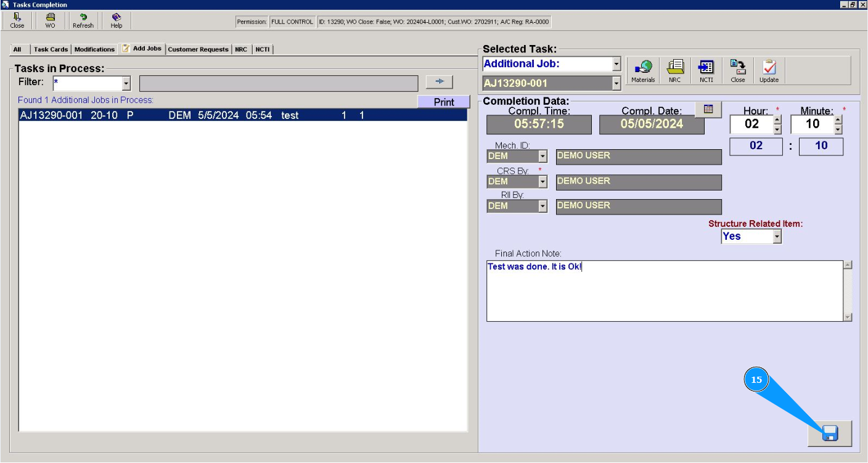Switch to the All tab

[x=17, y=49]
